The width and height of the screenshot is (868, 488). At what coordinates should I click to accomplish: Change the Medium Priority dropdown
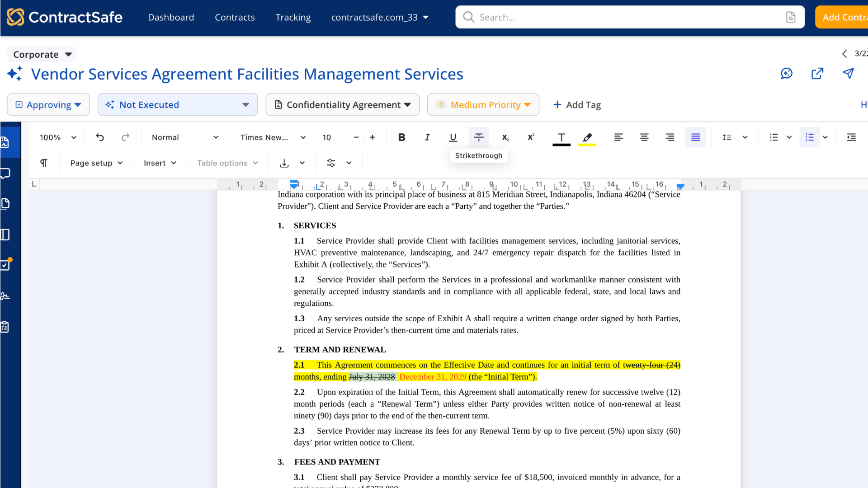(x=483, y=105)
